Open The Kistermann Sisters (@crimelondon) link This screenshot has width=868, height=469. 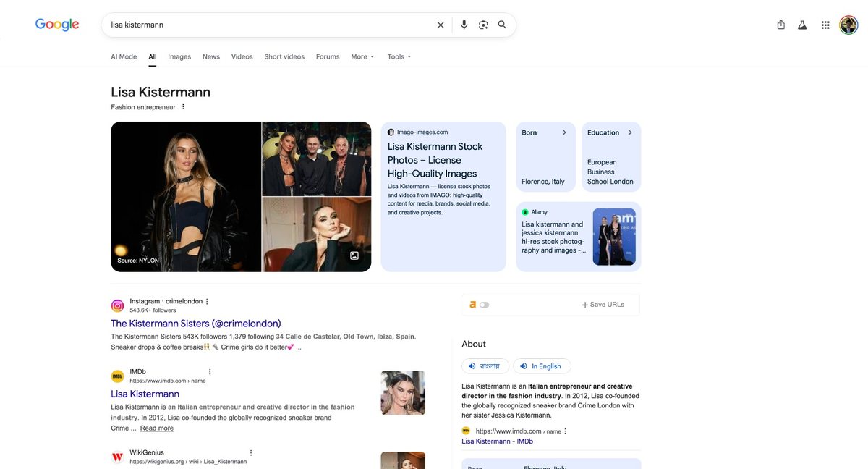(x=196, y=324)
